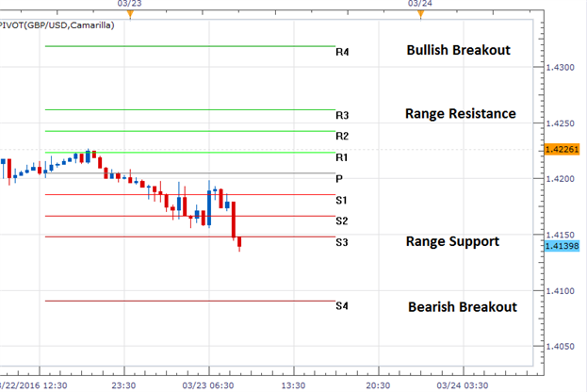
Task: Click the 03/23 day marker arrow
Action: tap(130, 14)
